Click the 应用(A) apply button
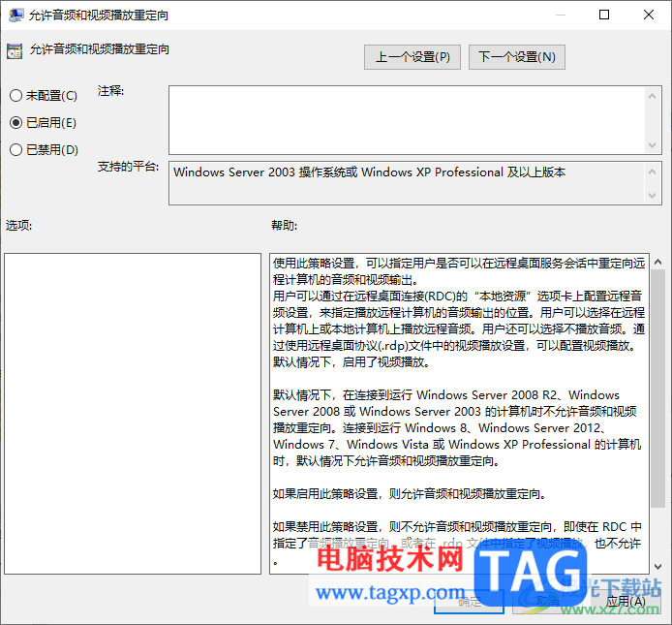Viewport: 672px width, 625px height. [x=626, y=602]
